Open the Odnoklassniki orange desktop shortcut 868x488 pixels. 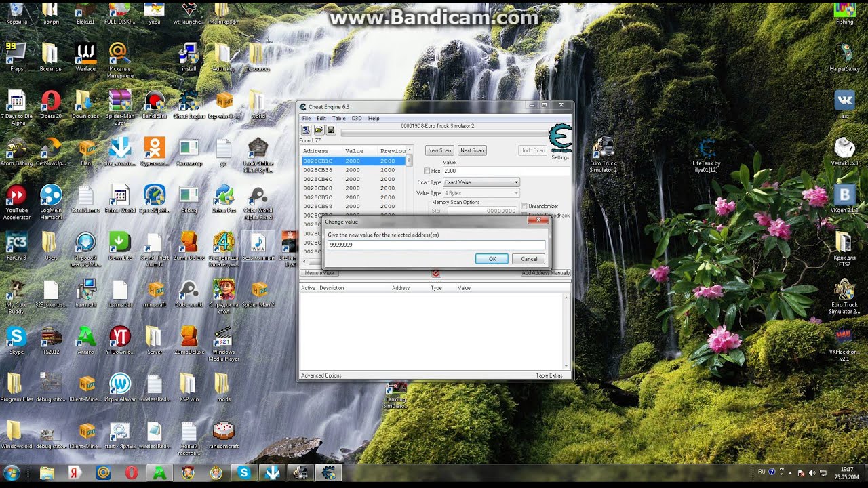[x=155, y=152]
